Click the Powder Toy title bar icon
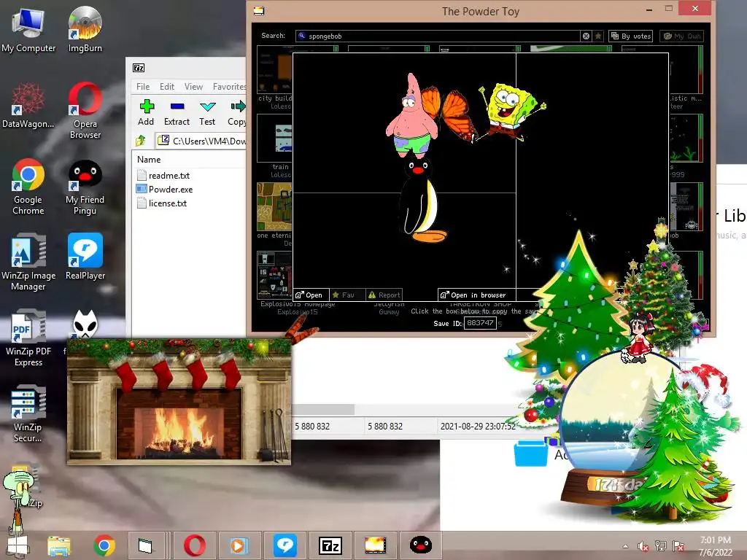Viewport: 747px width, 560px height. [x=259, y=10]
